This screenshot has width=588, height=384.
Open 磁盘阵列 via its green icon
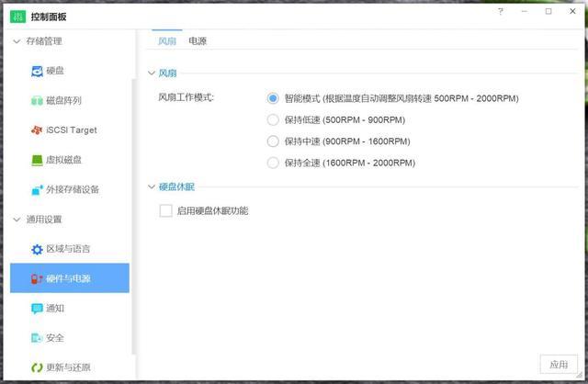(37, 100)
